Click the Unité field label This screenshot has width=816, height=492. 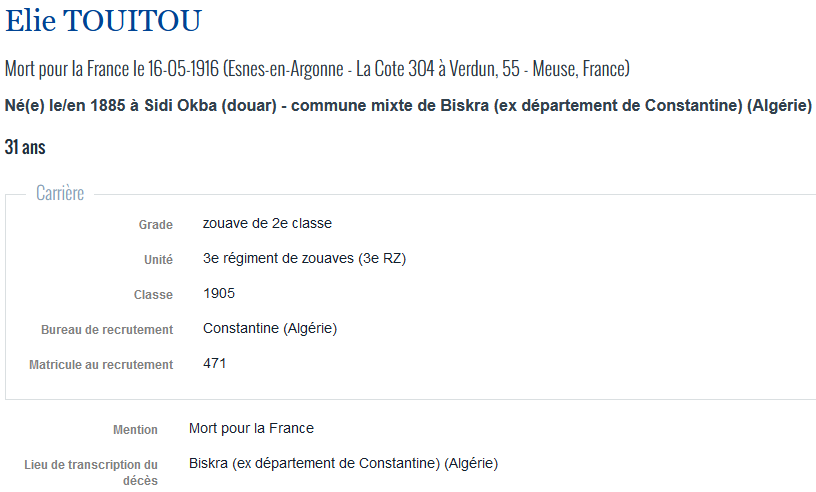click(x=158, y=260)
